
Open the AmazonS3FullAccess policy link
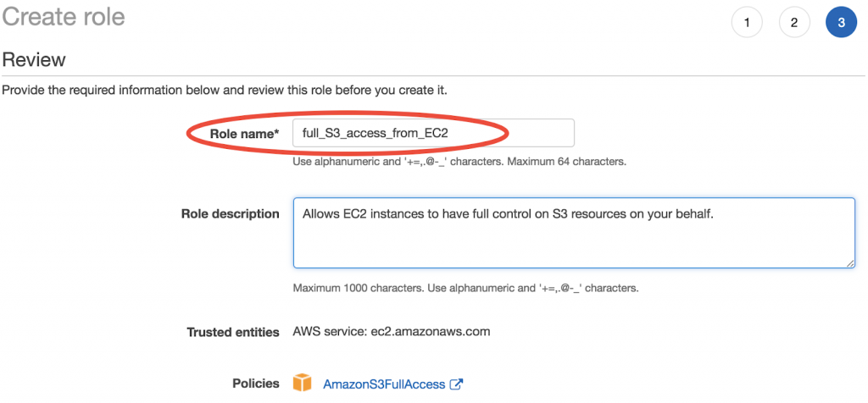point(384,384)
